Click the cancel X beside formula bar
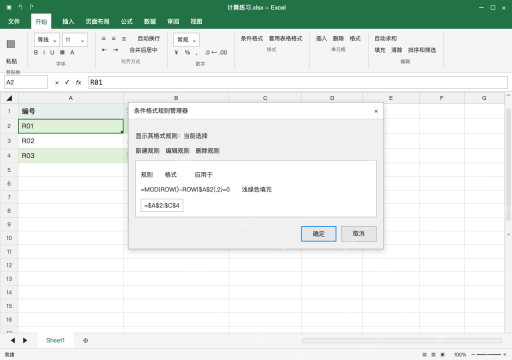Screen dimensions: 512x360 (x=57, y=83)
